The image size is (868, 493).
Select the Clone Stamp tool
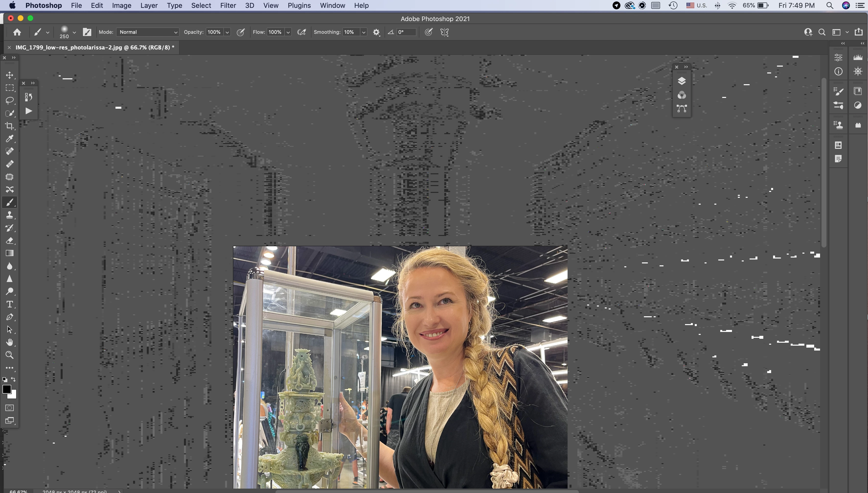coord(10,215)
